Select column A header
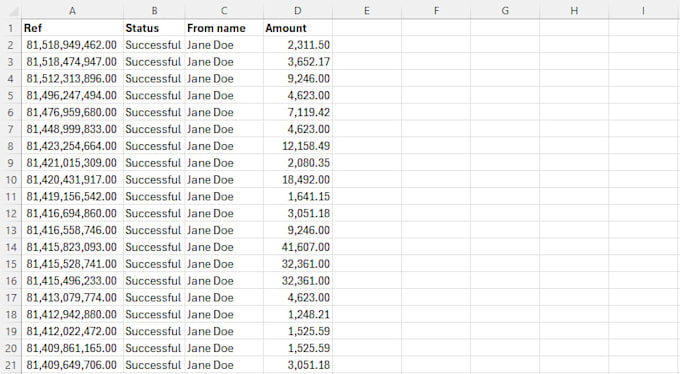Image resolution: width=680 pixels, height=374 pixels. tap(72, 10)
